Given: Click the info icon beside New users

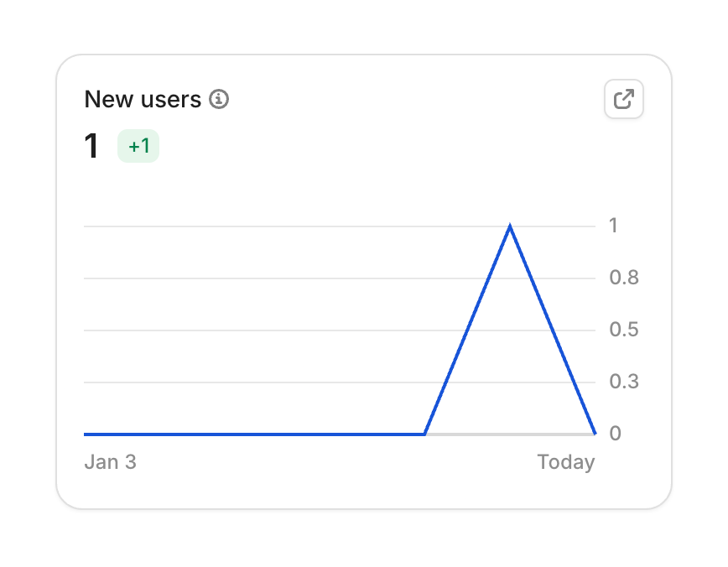Looking at the screenshot, I should pyautogui.click(x=219, y=99).
